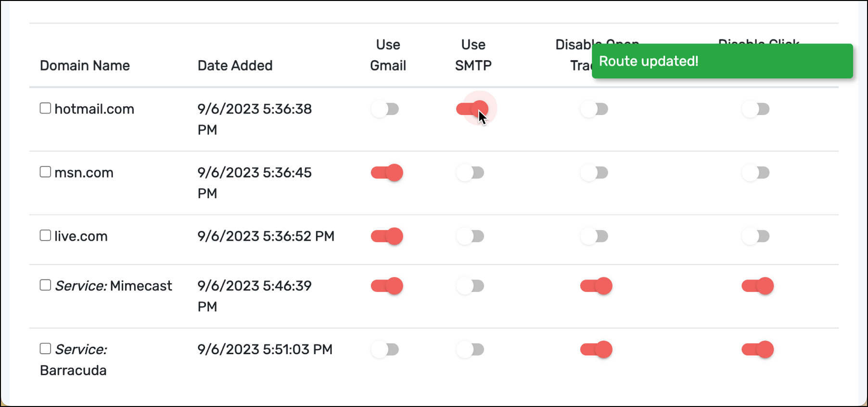Viewport: 868px width, 407px height.
Task: Enable Use SMTP for live.com
Action: pyautogui.click(x=471, y=236)
